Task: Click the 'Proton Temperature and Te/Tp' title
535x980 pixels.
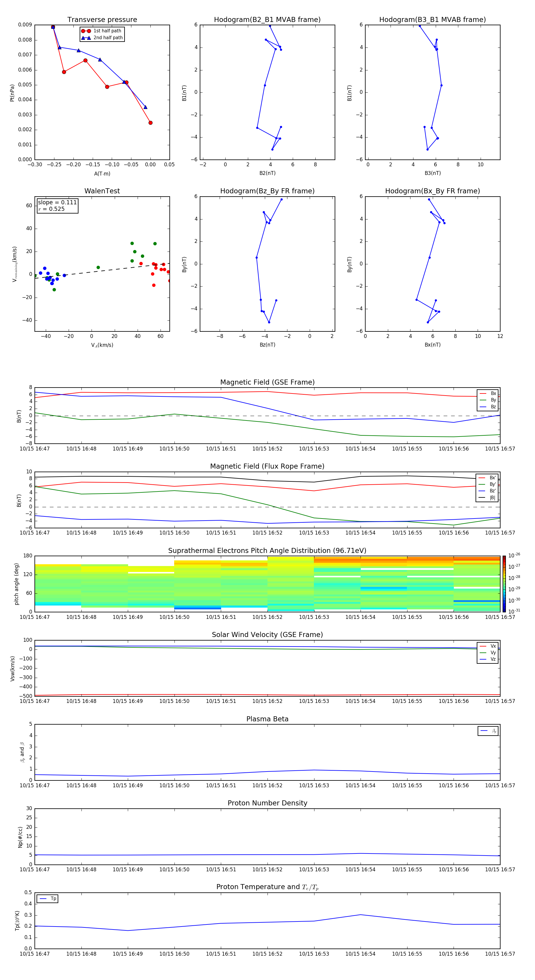Action: coord(267,887)
